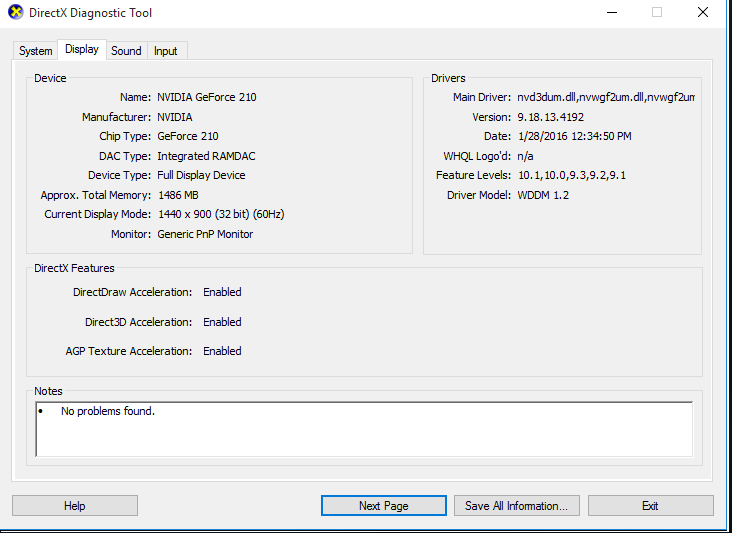The image size is (732, 533).
Task: Open the Sound tab
Action: 126,51
